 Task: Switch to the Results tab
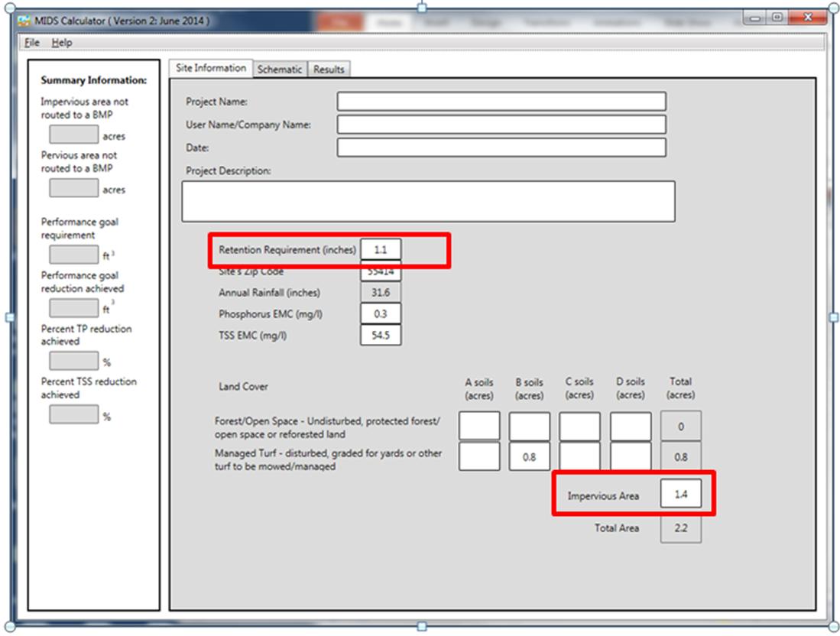tap(329, 70)
